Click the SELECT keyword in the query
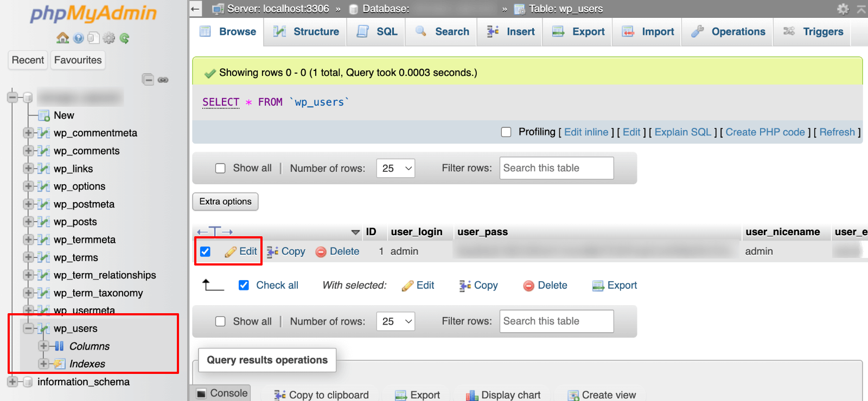Screen dimensions: 868x401 click(221, 102)
